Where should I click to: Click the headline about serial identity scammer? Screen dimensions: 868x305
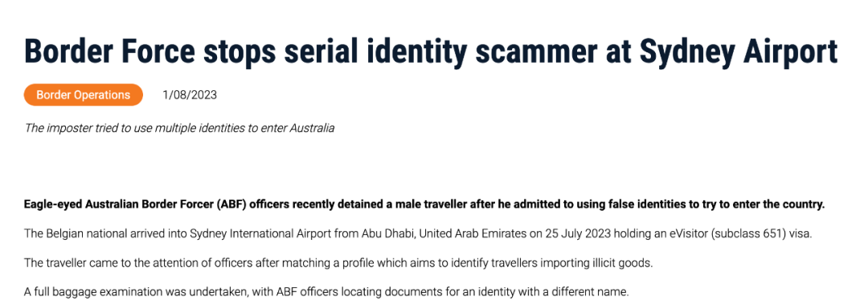pos(430,52)
